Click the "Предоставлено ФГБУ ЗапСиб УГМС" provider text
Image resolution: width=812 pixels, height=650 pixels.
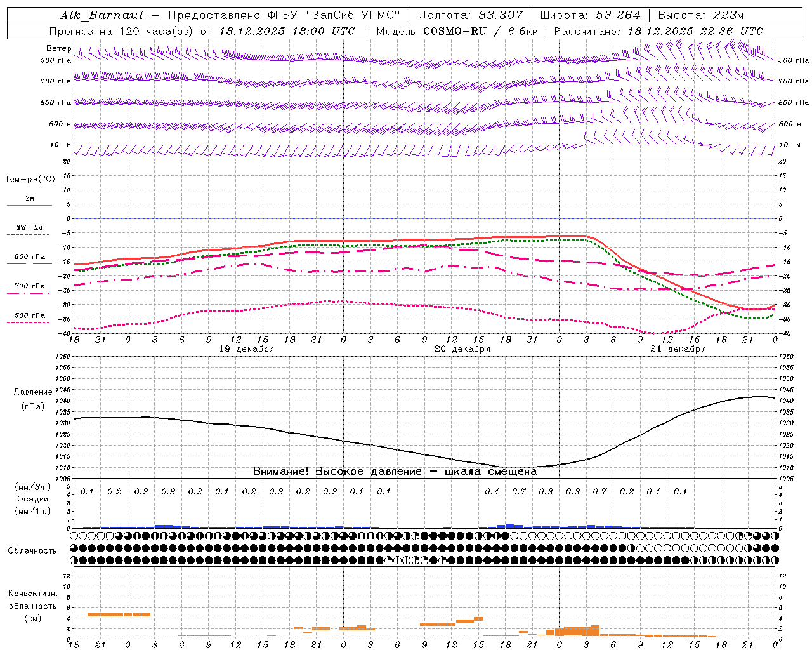pos(284,15)
